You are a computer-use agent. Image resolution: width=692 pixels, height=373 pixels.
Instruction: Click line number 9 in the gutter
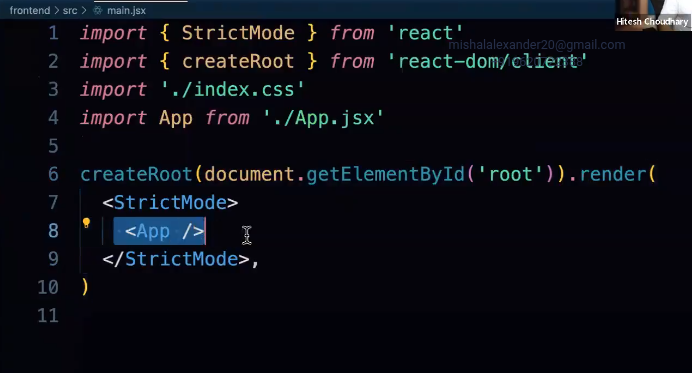[53, 259]
